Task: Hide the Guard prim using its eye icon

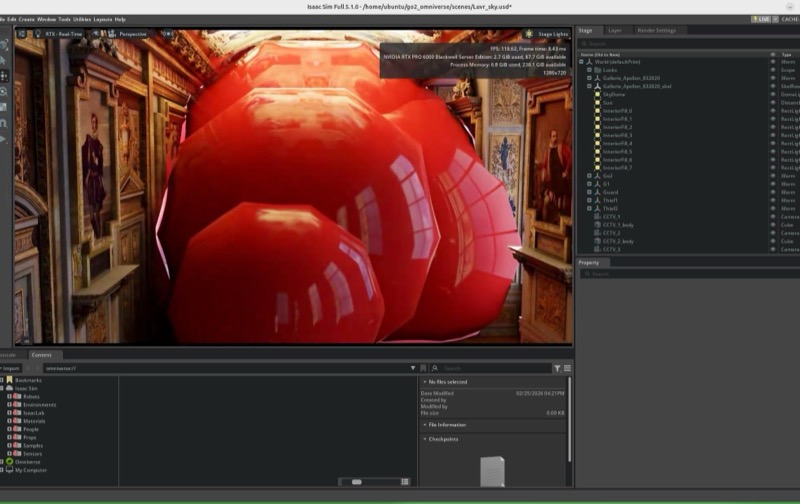Action: click(x=772, y=192)
